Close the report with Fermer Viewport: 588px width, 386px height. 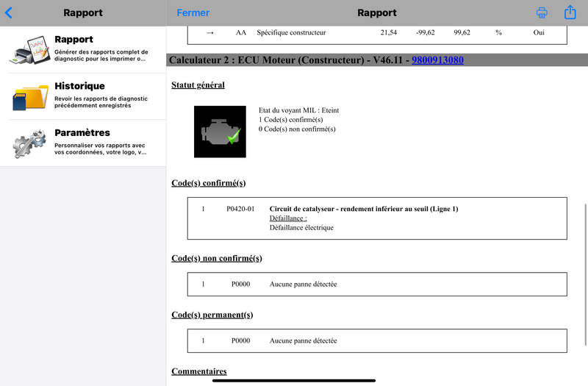click(193, 12)
